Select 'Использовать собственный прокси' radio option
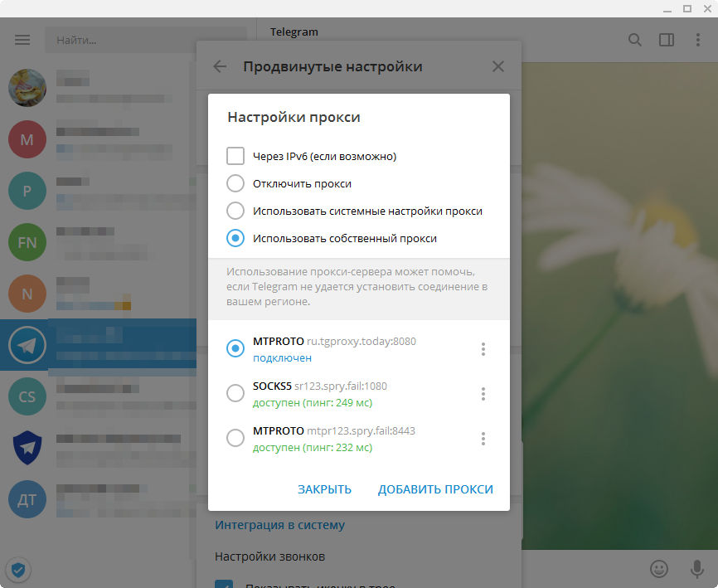Image resolution: width=718 pixels, height=588 pixels. 235,238
